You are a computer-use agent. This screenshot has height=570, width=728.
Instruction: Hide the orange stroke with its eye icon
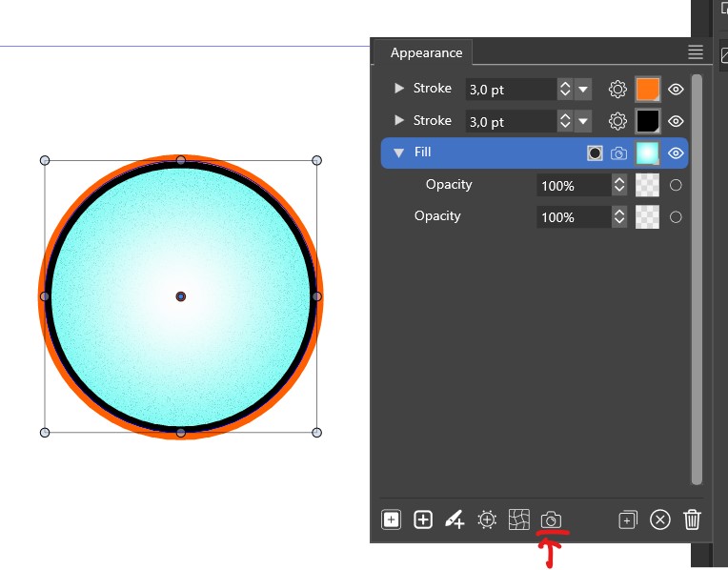click(676, 90)
